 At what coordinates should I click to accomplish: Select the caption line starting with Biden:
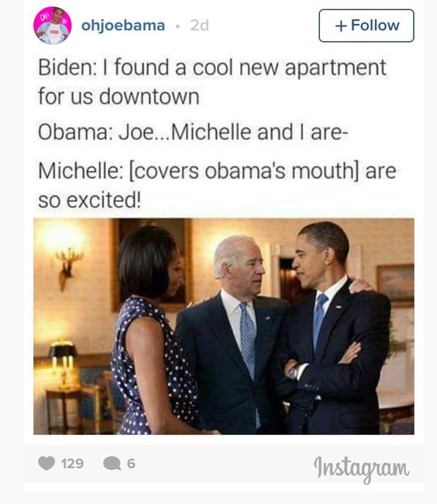pyautogui.click(x=212, y=67)
